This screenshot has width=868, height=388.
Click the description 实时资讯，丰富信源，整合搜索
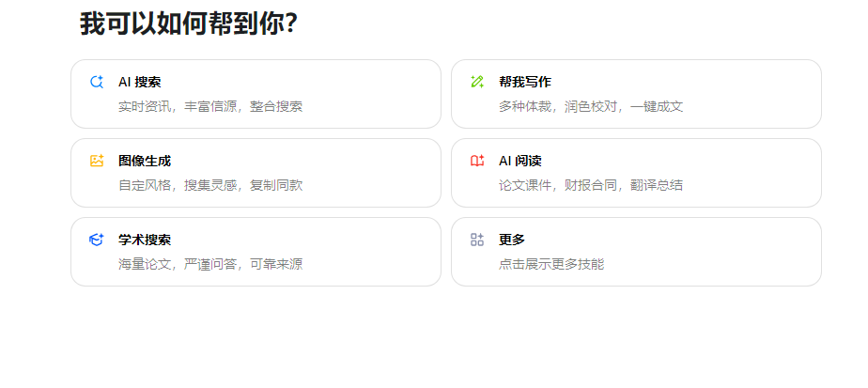[210, 107]
